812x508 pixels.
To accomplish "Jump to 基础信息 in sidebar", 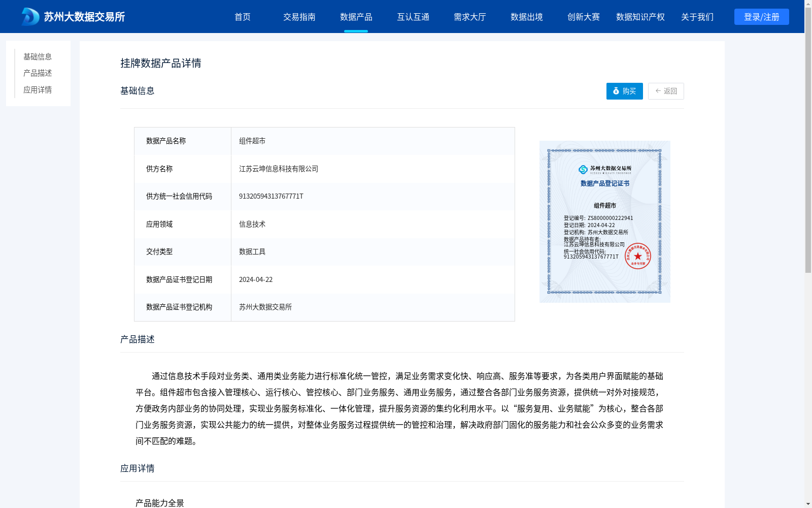I will click(x=38, y=56).
